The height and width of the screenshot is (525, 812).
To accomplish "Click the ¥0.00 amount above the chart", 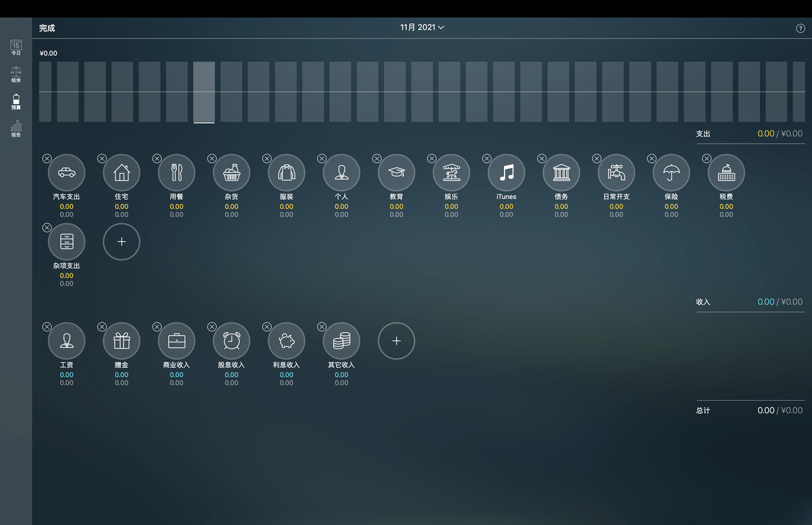I will point(48,53).
